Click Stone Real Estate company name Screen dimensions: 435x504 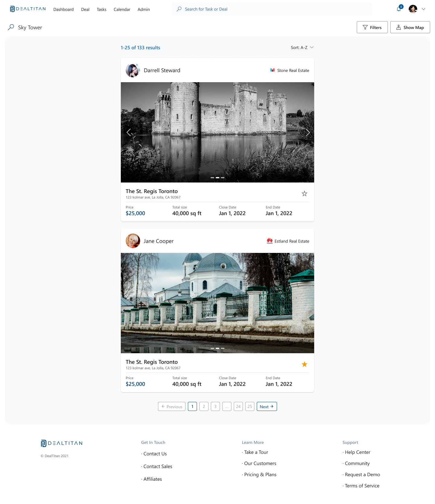(293, 70)
